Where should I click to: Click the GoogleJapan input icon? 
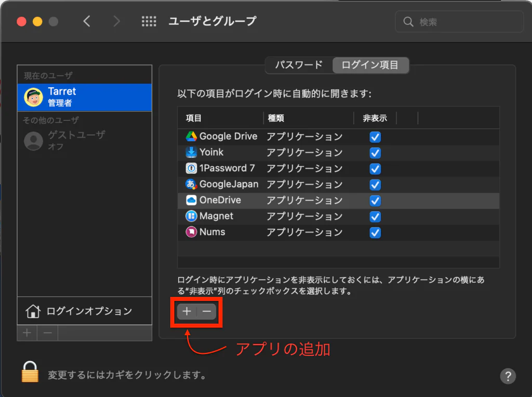tap(191, 184)
